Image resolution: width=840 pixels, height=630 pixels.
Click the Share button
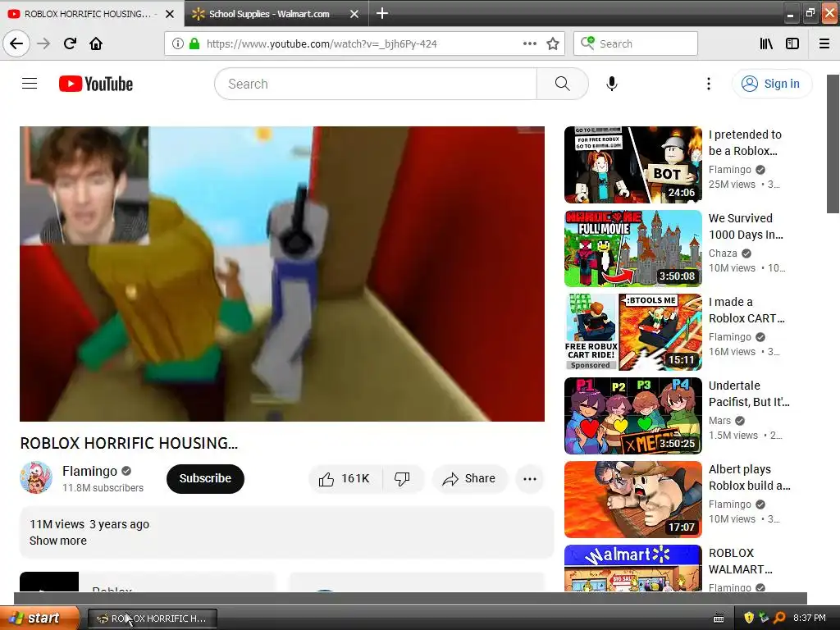(469, 478)
